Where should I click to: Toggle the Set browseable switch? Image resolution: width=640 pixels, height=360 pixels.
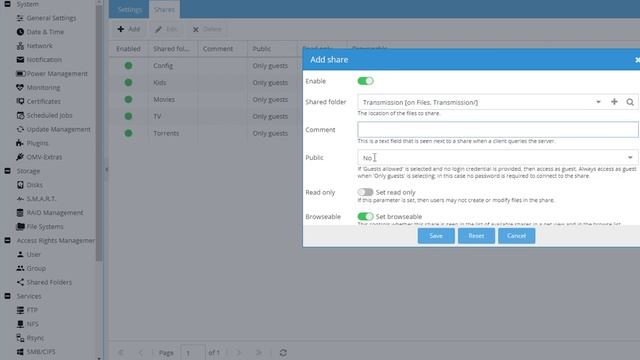coord(365,216)
